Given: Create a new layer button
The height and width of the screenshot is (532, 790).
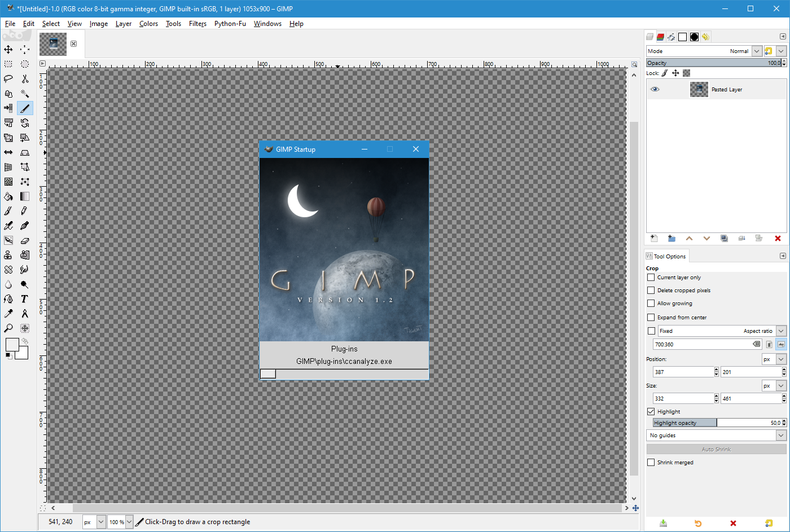Looking at the screenshot, I should point(654,239).
